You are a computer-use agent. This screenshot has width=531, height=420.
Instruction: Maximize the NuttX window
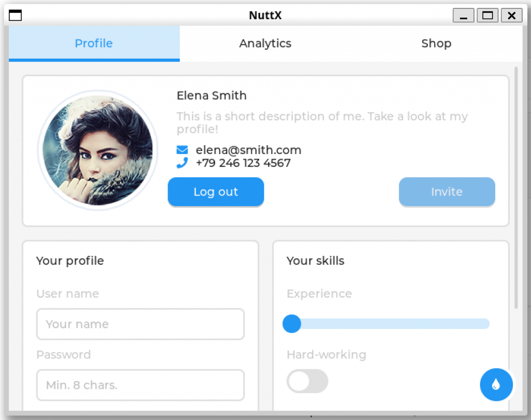pyautogui.click(x=487, y=16)
